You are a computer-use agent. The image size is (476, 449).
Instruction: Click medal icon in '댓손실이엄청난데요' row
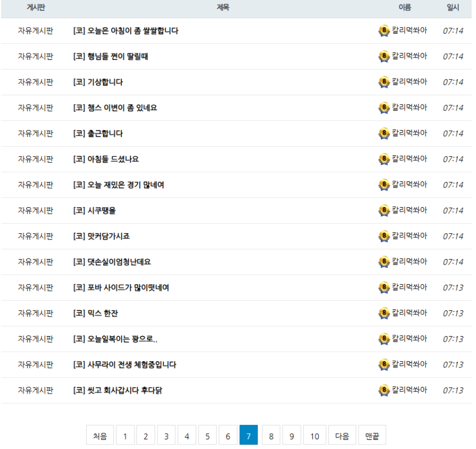(x=384, y=262)
